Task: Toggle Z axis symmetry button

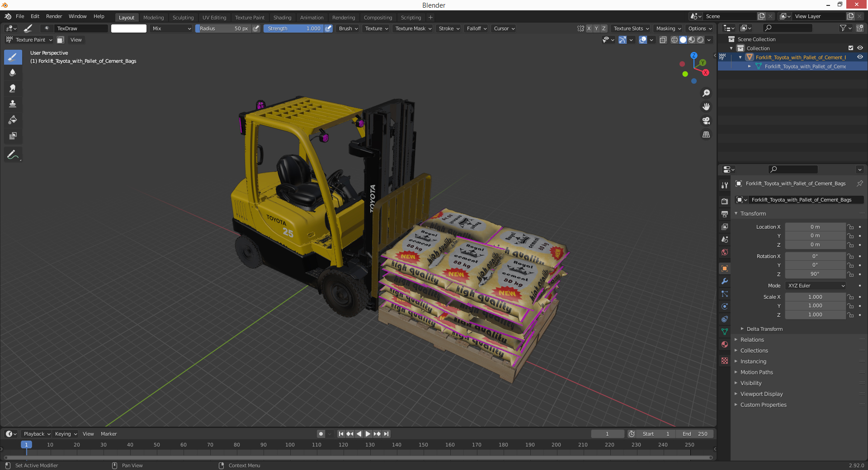Action: [604, 28]
